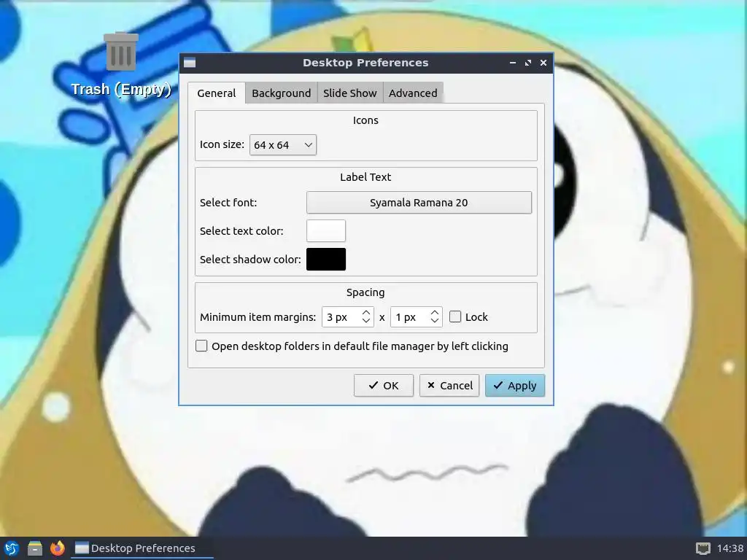747x560 pixels.
Task: Launch Firefox from the taskbar
Action: pyautogui.click(x=57, y=548)
